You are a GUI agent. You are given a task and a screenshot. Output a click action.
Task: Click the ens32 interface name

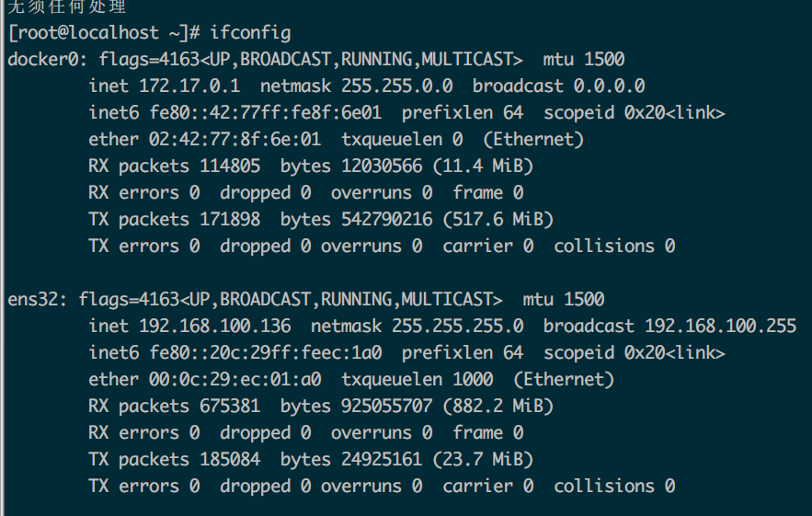tap(33, 300)
